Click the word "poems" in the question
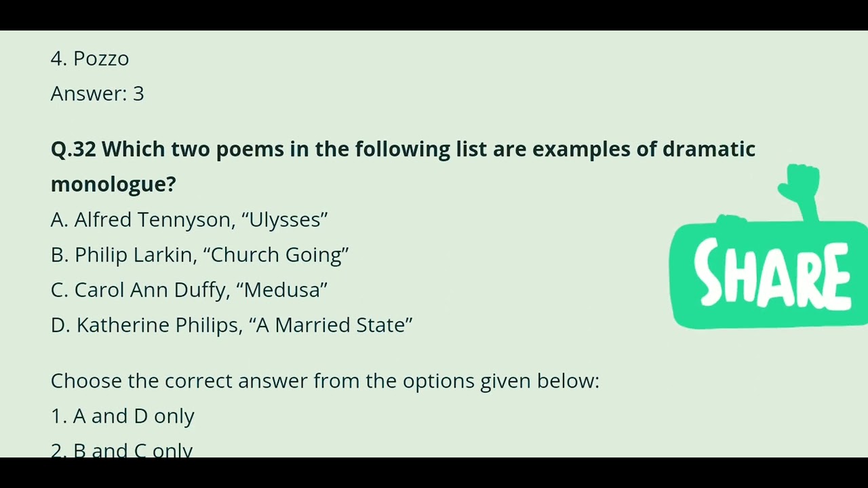The width and height of the screenshot is (868, 488). (250, 149)
